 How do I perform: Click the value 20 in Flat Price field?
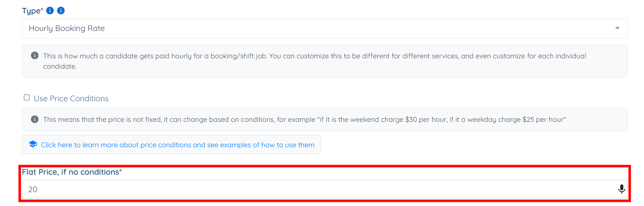(x=33, y=190)
